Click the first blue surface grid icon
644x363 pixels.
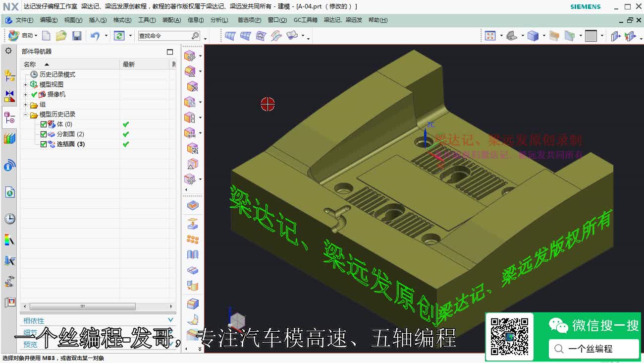[230, 36]
